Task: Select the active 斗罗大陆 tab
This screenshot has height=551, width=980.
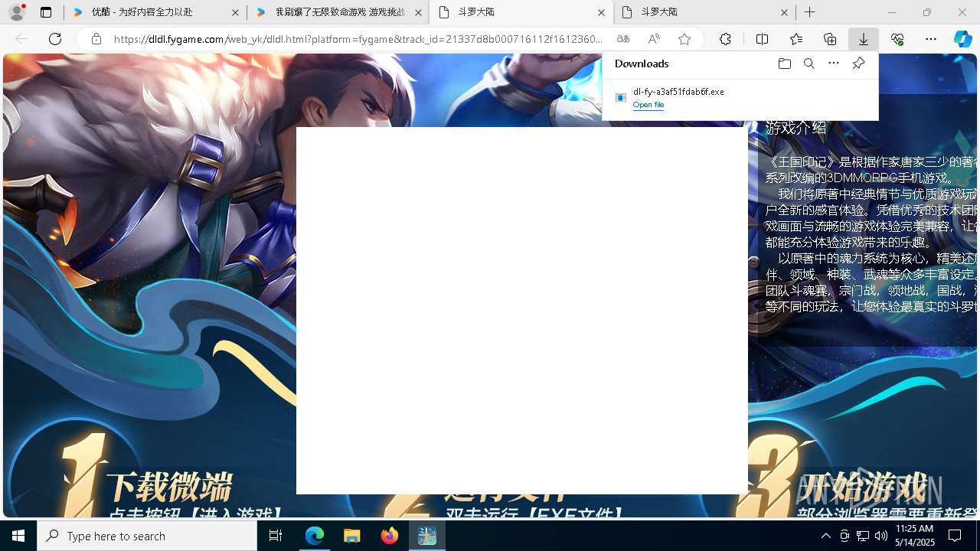Action: click(x=521, y=12)
